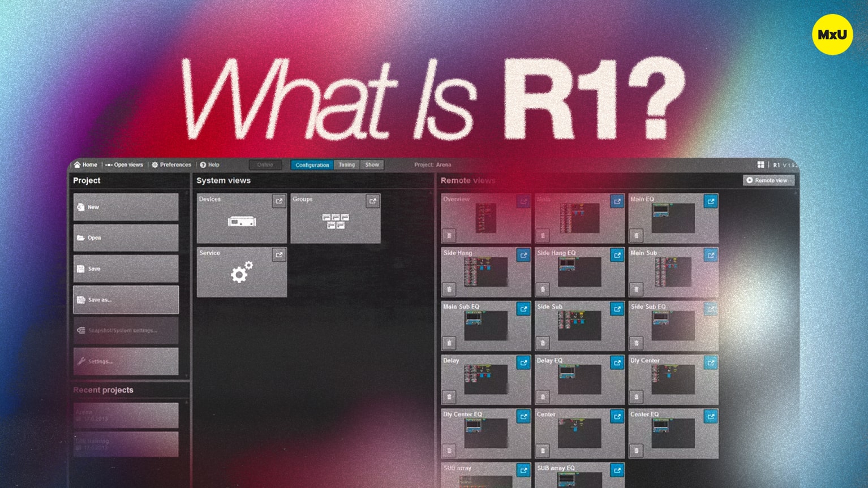Delete the Overview remote view with its trash icon
This screenshot has height=488, width=868.
coord(449,235)
